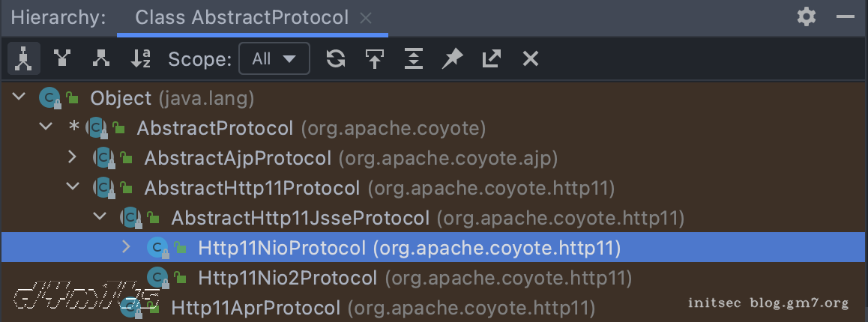Close the hierarchy view with X toolbar icon

(x=531, y=58)
